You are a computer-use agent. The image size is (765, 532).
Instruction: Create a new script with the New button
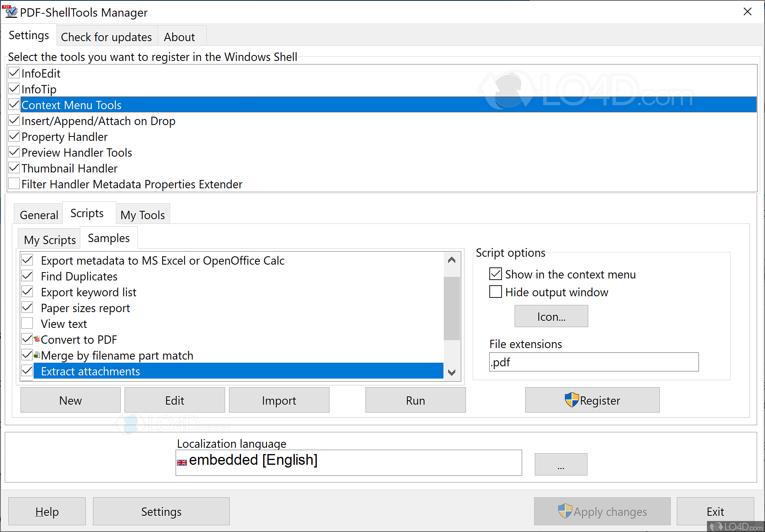(x=70, y=400)
